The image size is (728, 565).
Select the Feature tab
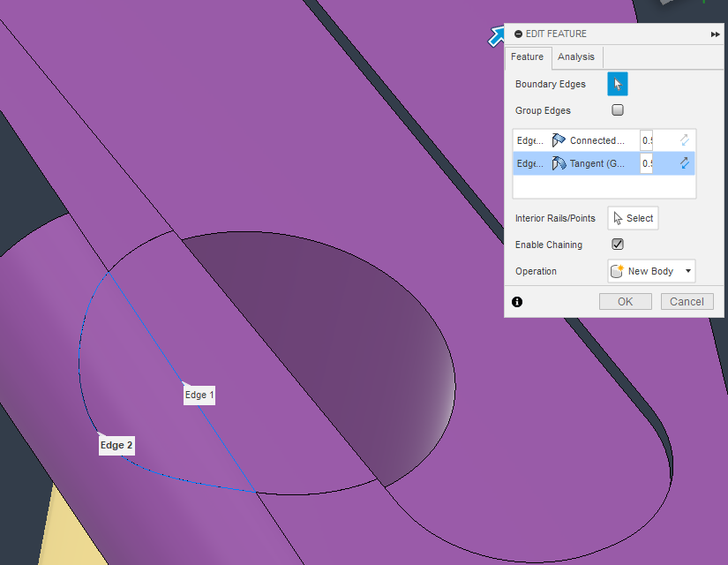point(527,56)
